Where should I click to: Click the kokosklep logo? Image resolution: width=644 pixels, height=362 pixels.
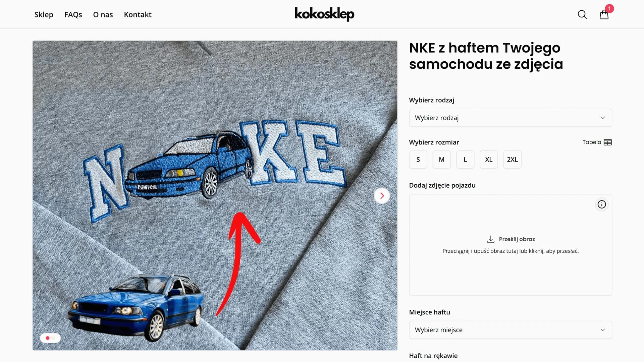click(x=324, y=14)
